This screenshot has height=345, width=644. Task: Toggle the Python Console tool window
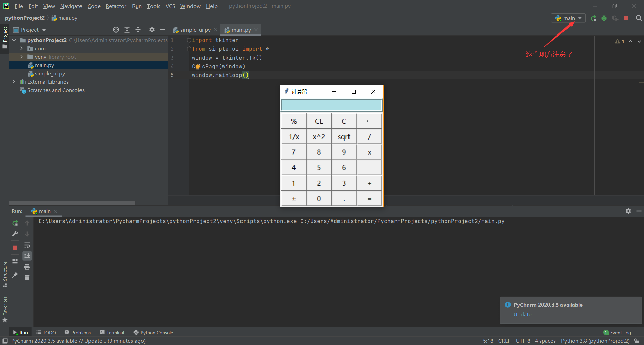point(153,332)
